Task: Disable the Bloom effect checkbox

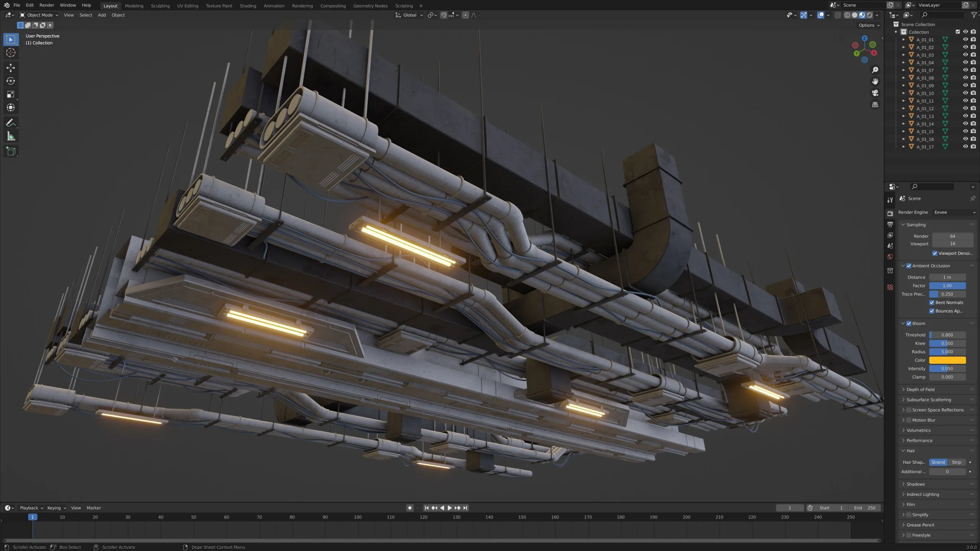Action: pyautogui.click(x=909, y=323)
